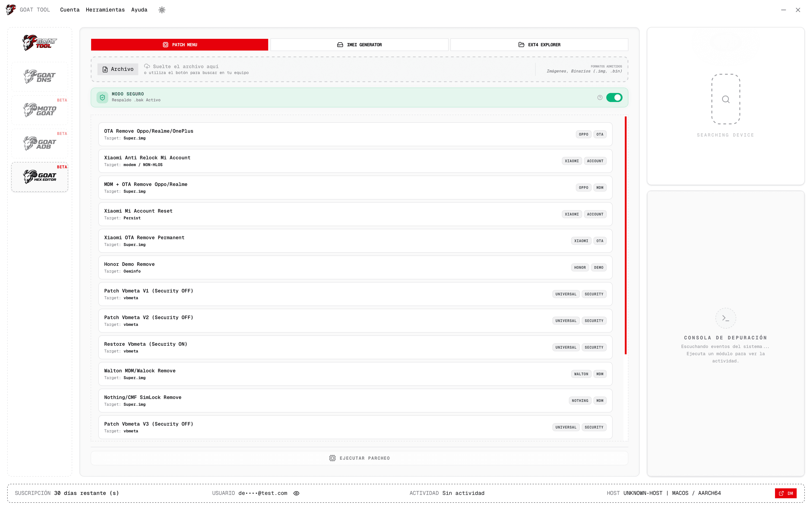Select Xiaomi Mi Account Reset patch
Viewport: 812px width, 510px height.
355,214
